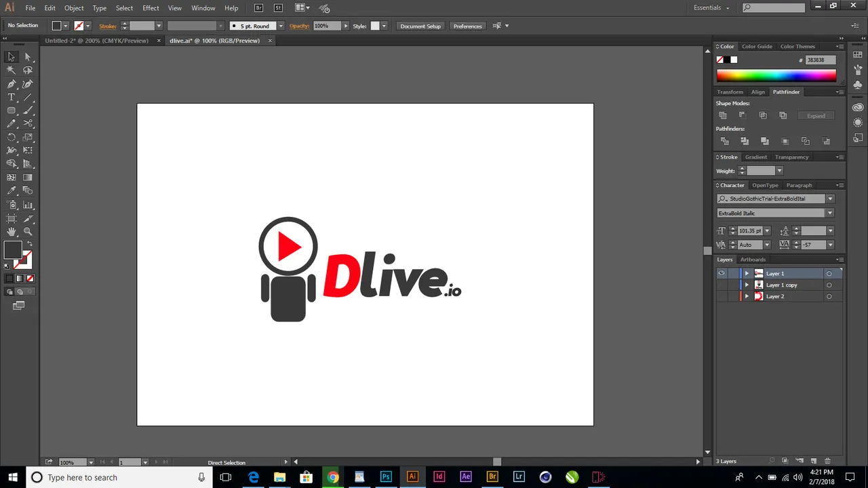Select the Magic Wand tool
This screenshot has height=488, width=868.
click(x=12, y=70)
